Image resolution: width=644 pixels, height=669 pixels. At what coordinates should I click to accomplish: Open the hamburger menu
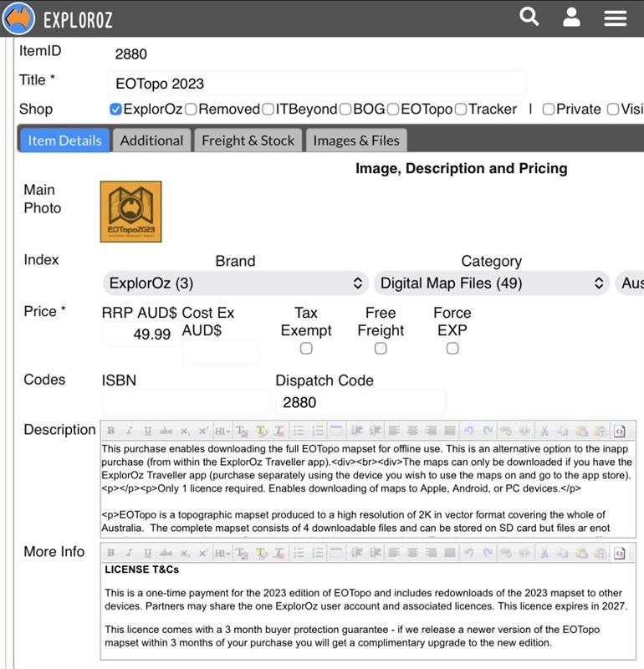[x=616, y=18]
